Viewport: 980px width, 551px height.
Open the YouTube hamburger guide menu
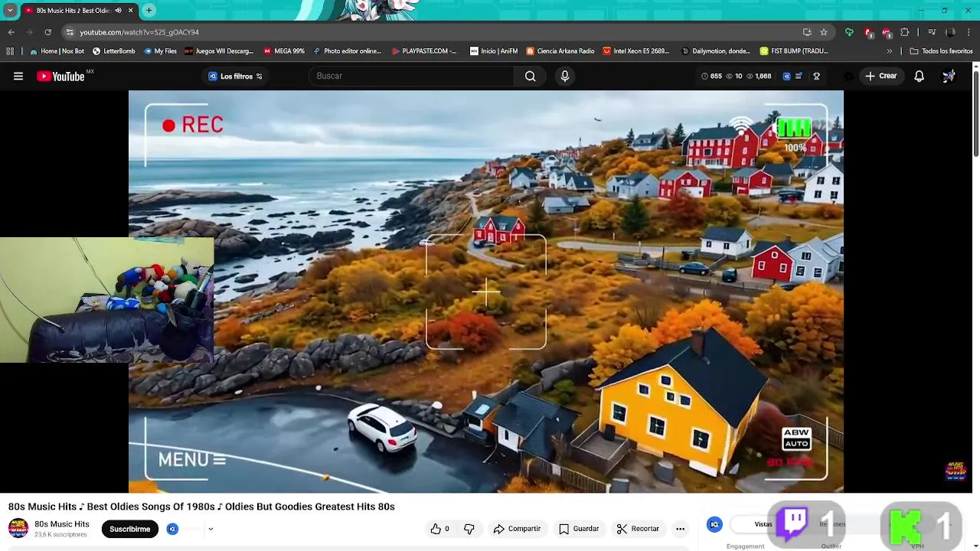(x=18, y=76)
